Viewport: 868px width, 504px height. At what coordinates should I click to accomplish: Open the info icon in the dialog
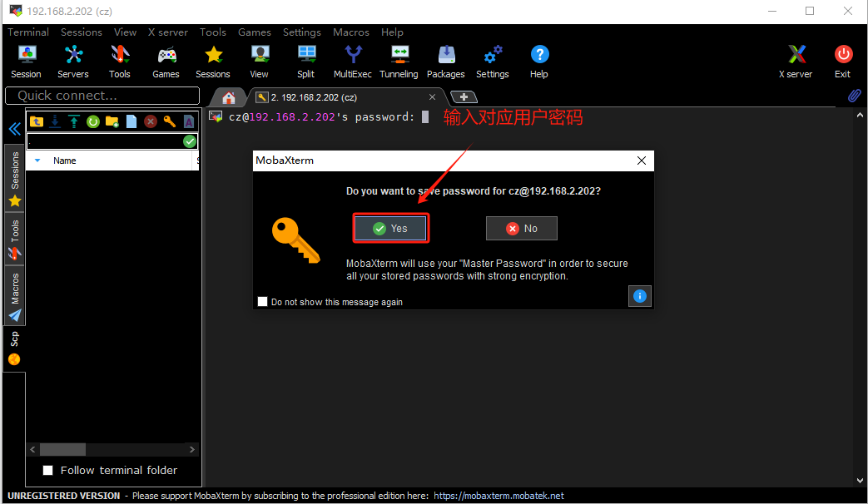click(639, 296)
